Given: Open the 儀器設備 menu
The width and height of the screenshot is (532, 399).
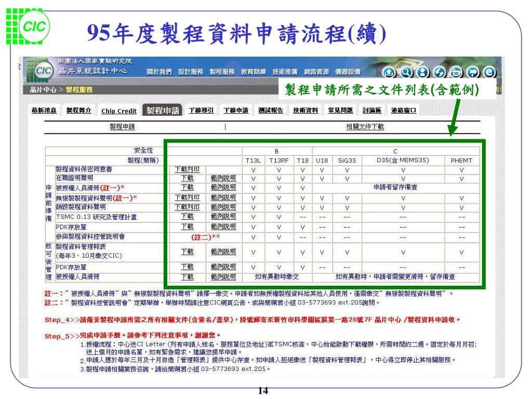Looking at the screenshot, I should tap(348, 72).
